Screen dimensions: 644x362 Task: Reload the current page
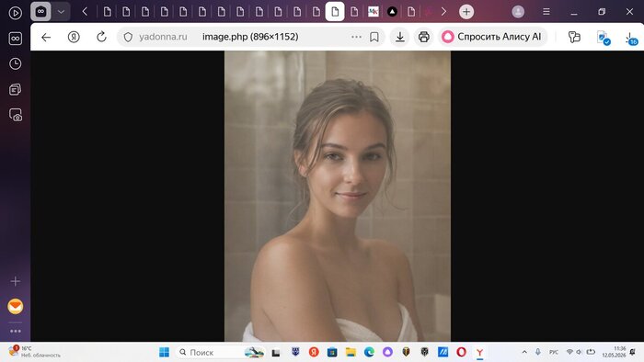point(101,37)
